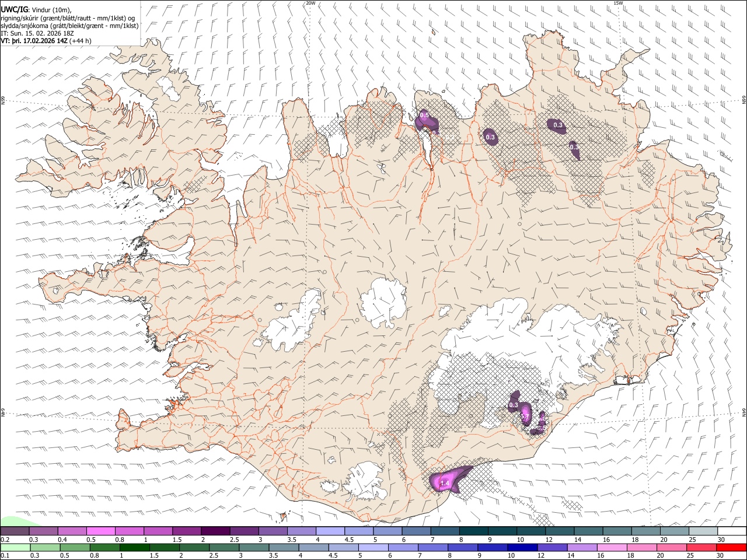This screenshot has height=560, width=747.
Task: Pick the pale green 0.1 swatch in bottom legend
Action: [15, 548]
